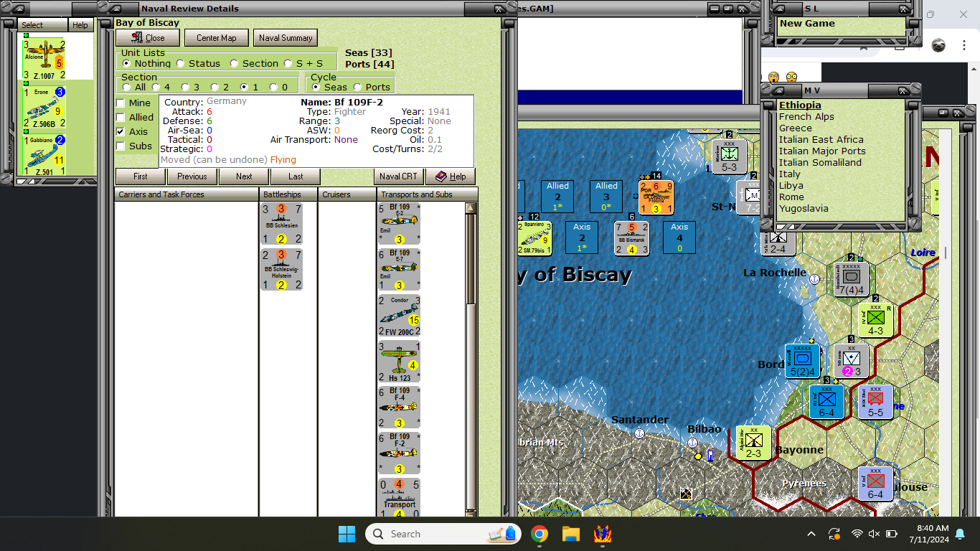Enable the Mine checkbox
980x551 pixels.
click(121, 103)
